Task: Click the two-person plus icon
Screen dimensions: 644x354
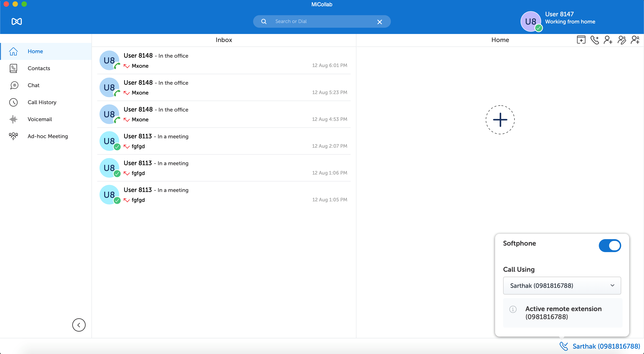Action: [x=635, y=40]
